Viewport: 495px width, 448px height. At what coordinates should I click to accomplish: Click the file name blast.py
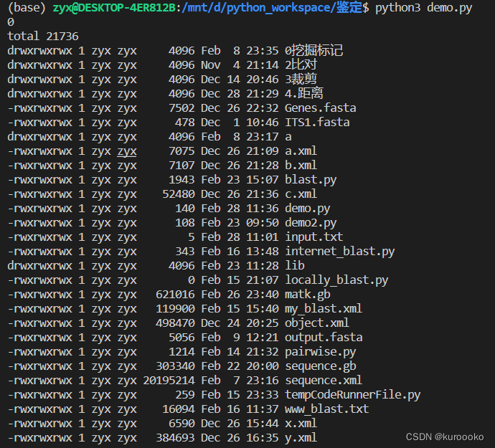[x=311, y=180]
